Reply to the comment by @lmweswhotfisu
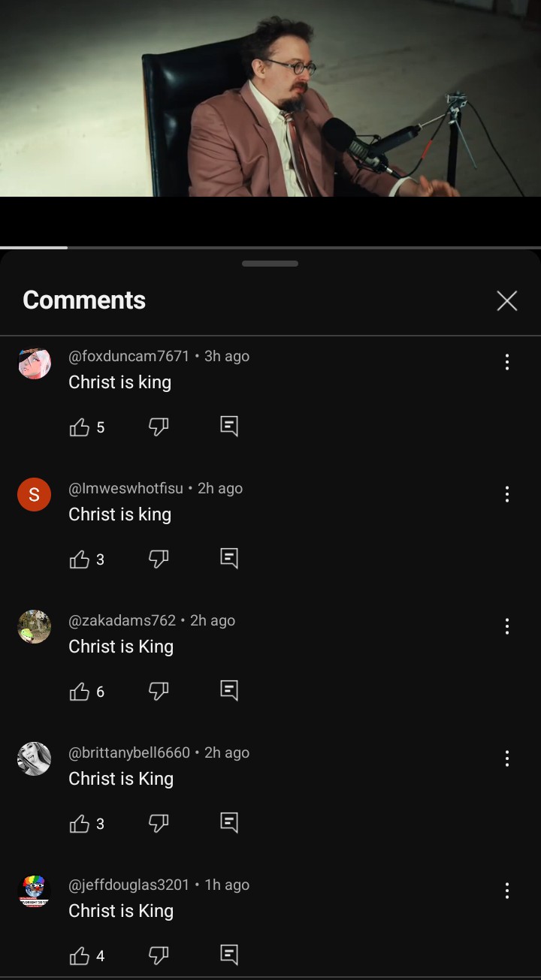 [x=229, y=559]
